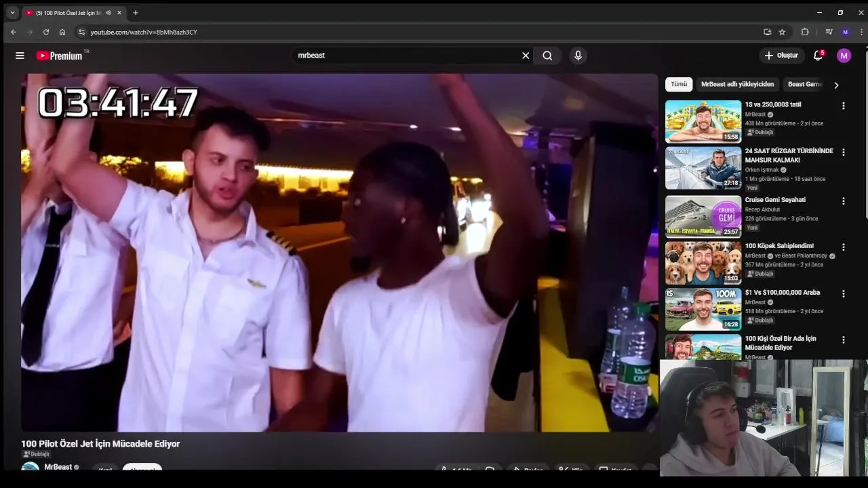
Task: Open the 'Cruise Gemi Seyahati' title
Action: 775,200
